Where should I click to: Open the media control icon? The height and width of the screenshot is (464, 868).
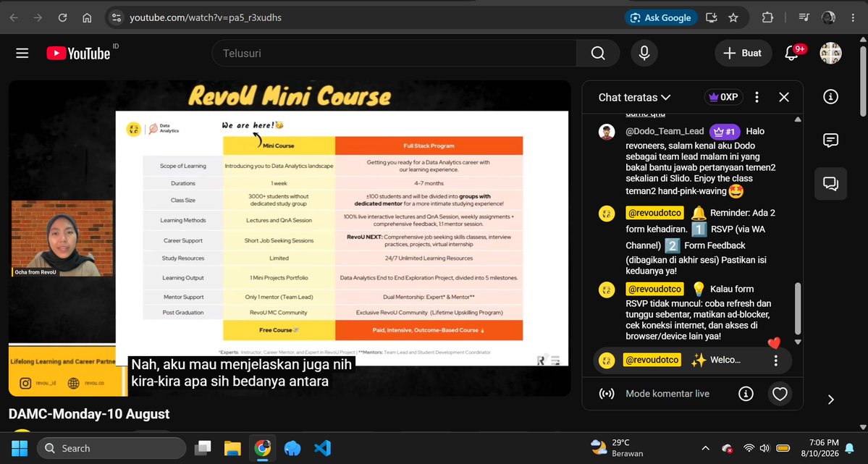804,17
